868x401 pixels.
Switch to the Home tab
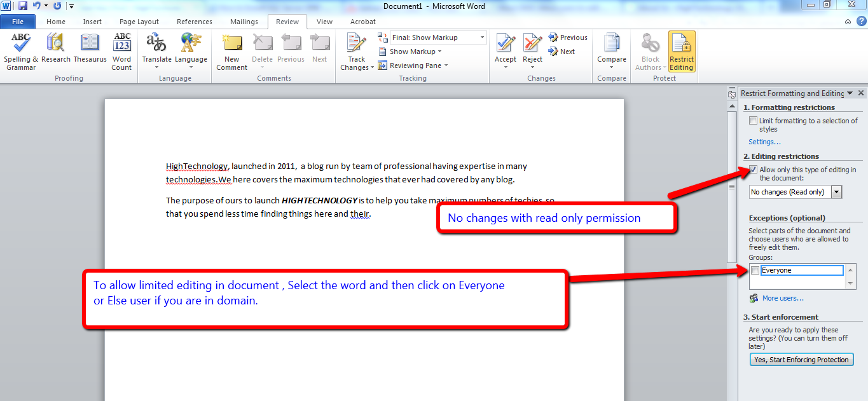56,22
